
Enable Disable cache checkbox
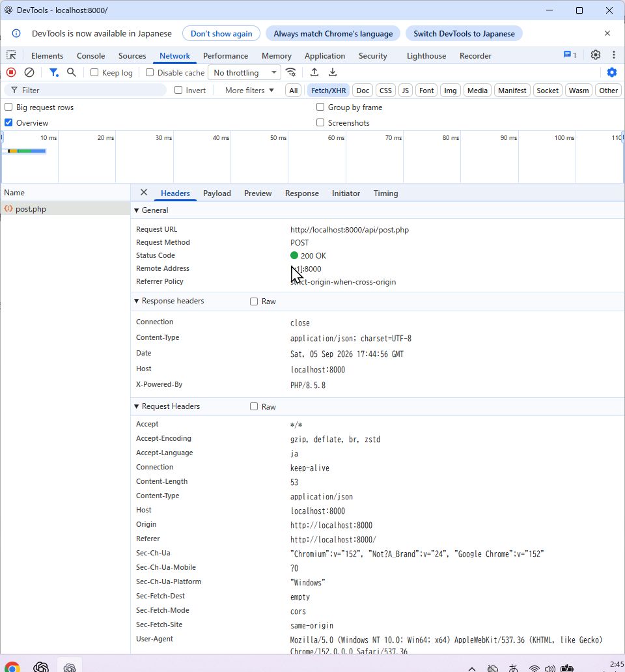click(x=150, y=72)
